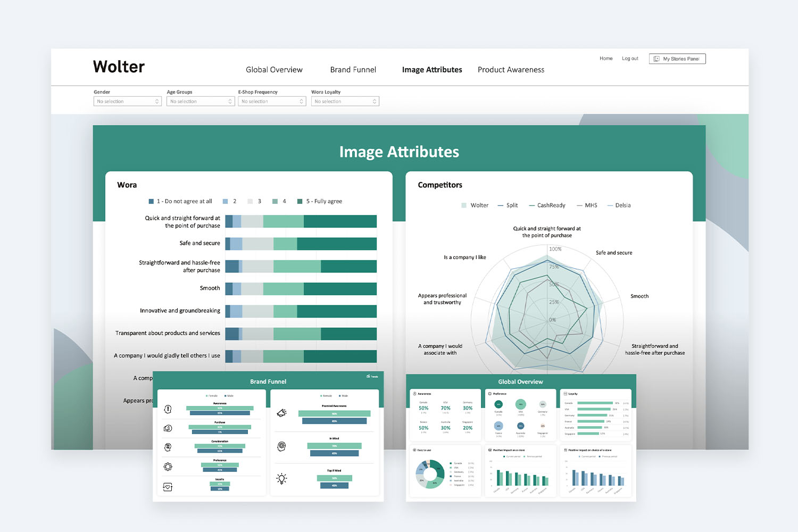This screenshot has width=798, height=532.
Task: Toggle the CashReady line in radar legend
Action: click(547, 205)
